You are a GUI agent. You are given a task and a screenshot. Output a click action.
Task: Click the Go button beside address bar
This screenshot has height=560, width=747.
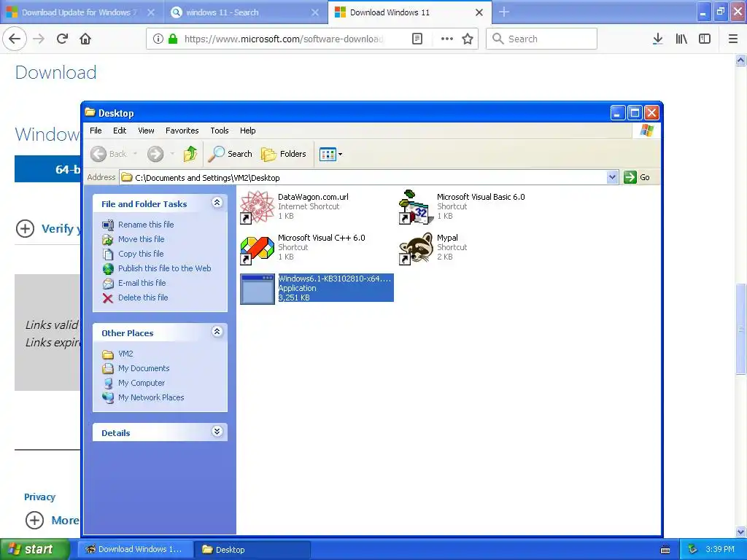click(x=638, y=177)
